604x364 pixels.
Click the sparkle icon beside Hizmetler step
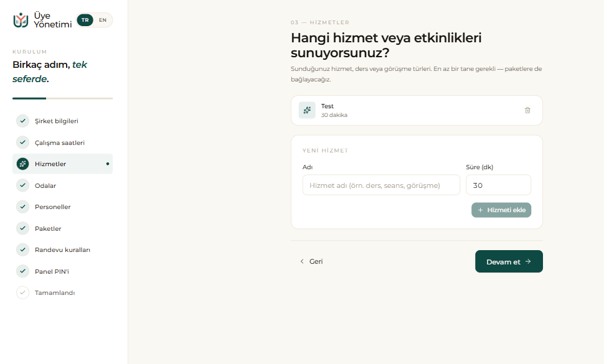click(22, 164)
